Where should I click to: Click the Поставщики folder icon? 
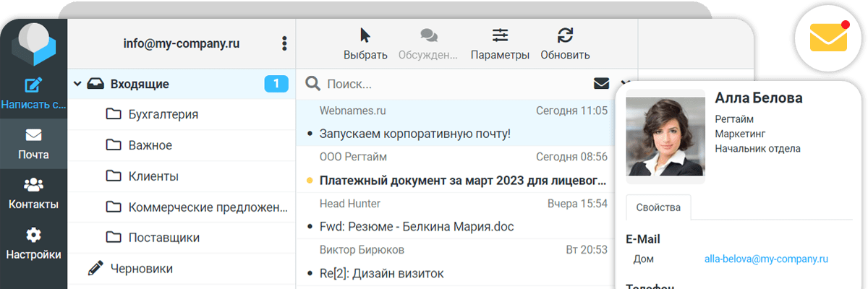pyautogui.click(x=114, y=238)
